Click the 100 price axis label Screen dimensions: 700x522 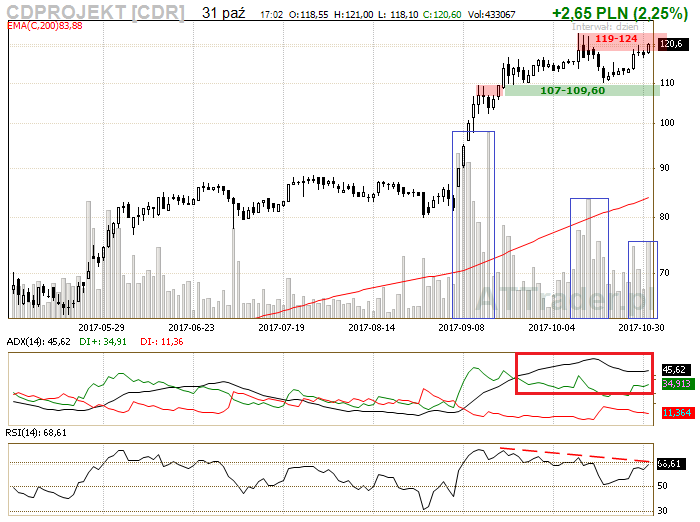[667, 123]
